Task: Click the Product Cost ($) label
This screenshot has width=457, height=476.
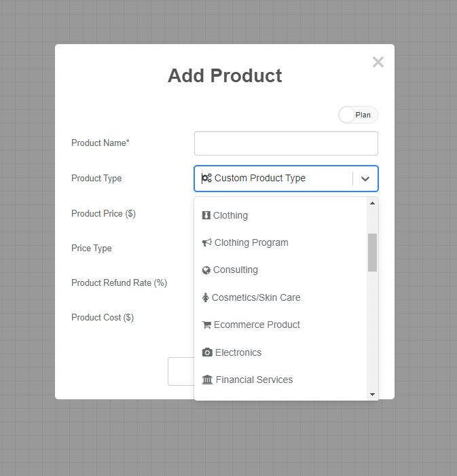Action: click(103, 318)
